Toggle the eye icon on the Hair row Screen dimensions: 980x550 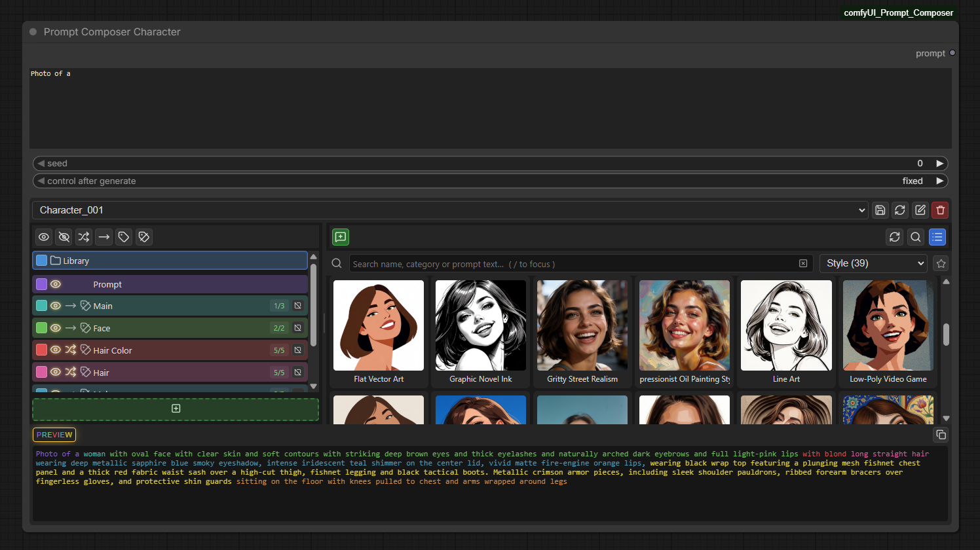(56, 372)
